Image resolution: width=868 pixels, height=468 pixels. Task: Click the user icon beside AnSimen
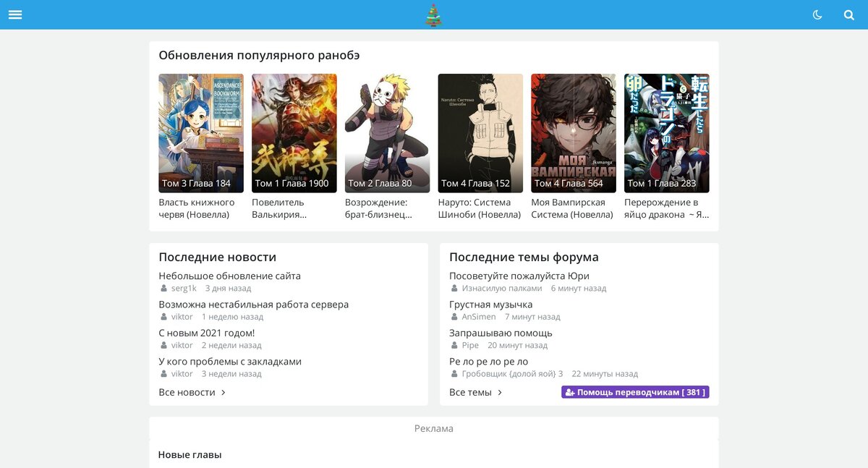(x=454, y=317)
